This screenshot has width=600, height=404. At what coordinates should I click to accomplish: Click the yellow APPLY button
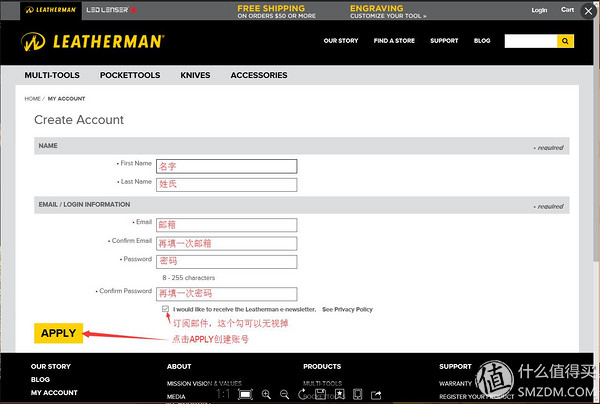59,333
